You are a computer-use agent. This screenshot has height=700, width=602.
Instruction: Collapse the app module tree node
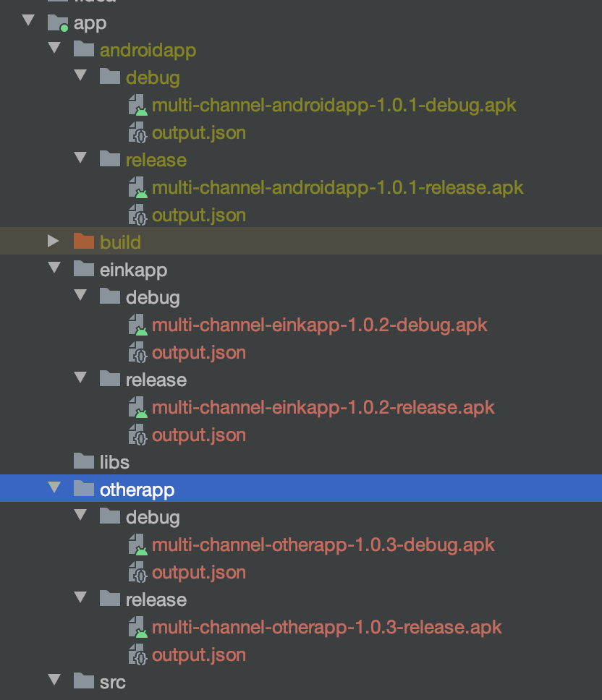(29, 20)
